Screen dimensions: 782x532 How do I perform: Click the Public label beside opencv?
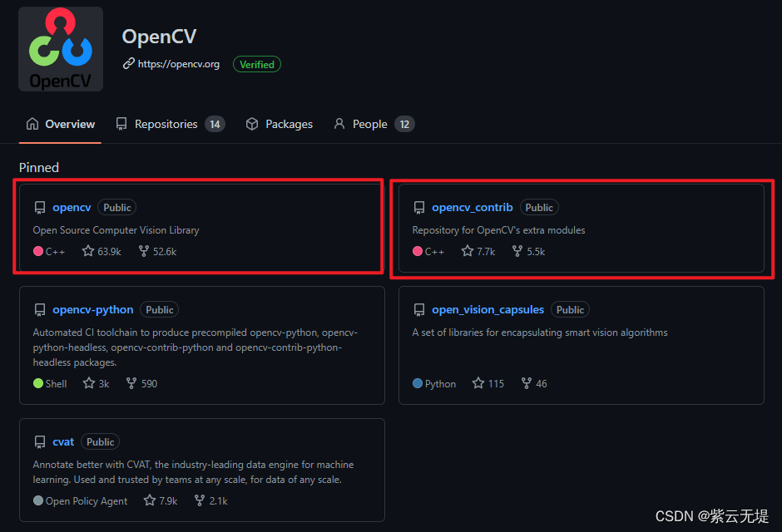point(117,207)
